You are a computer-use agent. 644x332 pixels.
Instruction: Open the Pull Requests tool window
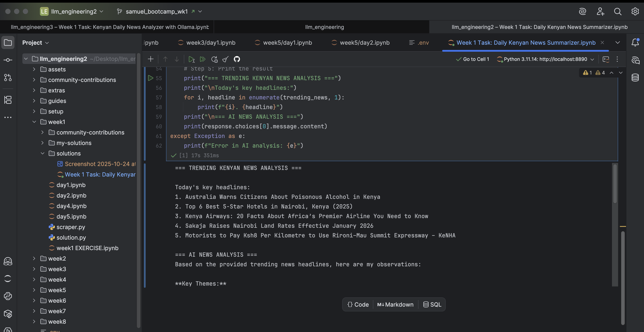tap(8, 78)
